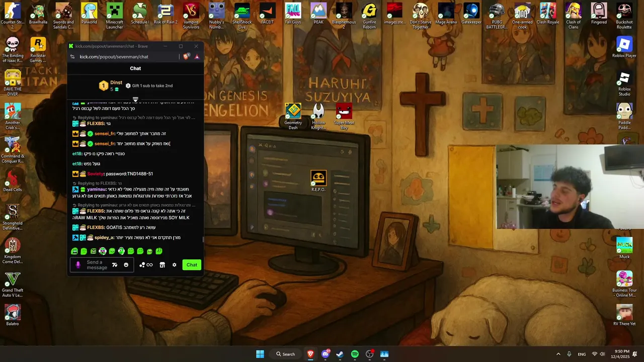Open the Roblox Player shortcut

(x=624, y=48)
